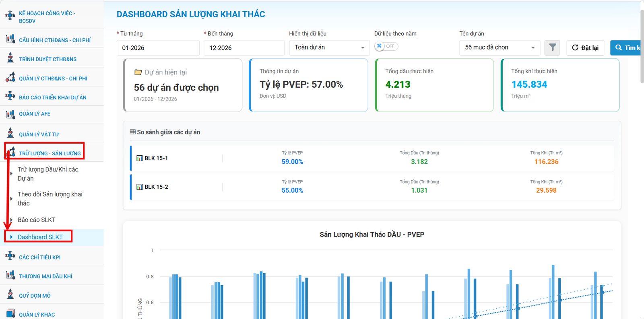This screenshot has height=319, width=644.
Task: Click the Quản lý AFE sidebar icon
Action: click(x=10, y=114)
